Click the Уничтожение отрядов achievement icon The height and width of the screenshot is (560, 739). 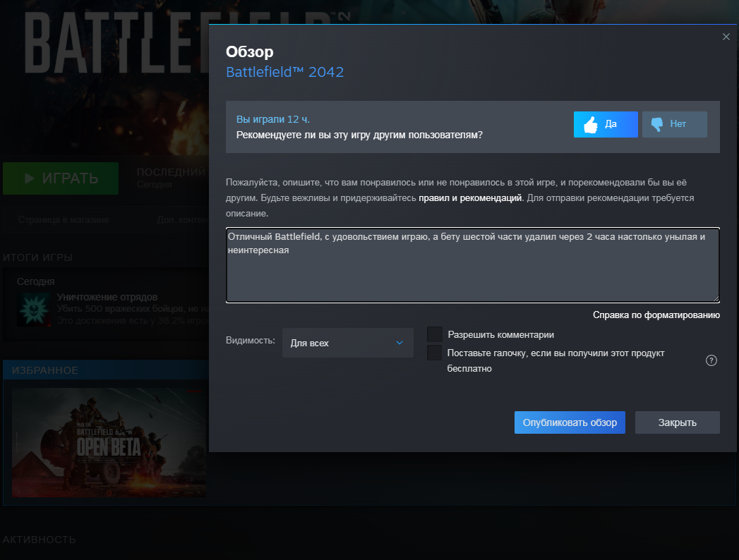coord(34,310)
